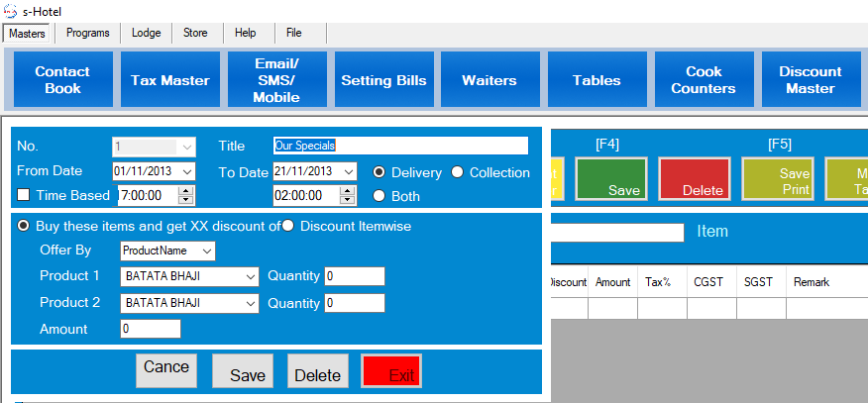
Task: Open the Tax Master tile
Action: pos(170,80)
